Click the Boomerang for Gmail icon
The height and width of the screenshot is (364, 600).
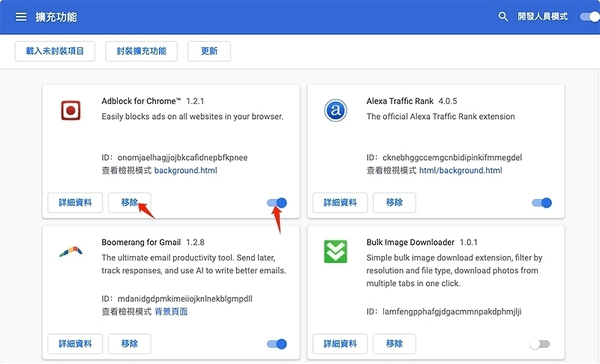(x=70, y=252)
